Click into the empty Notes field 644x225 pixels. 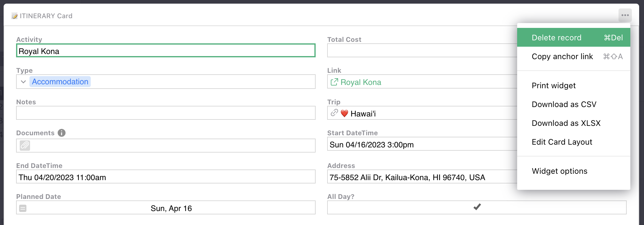point(166,113)
